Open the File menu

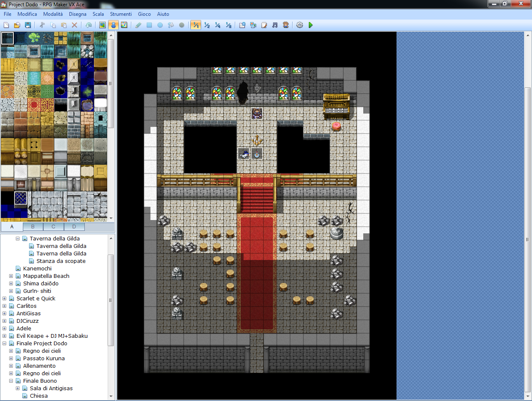pyautogui.click(x=7, y=14)
